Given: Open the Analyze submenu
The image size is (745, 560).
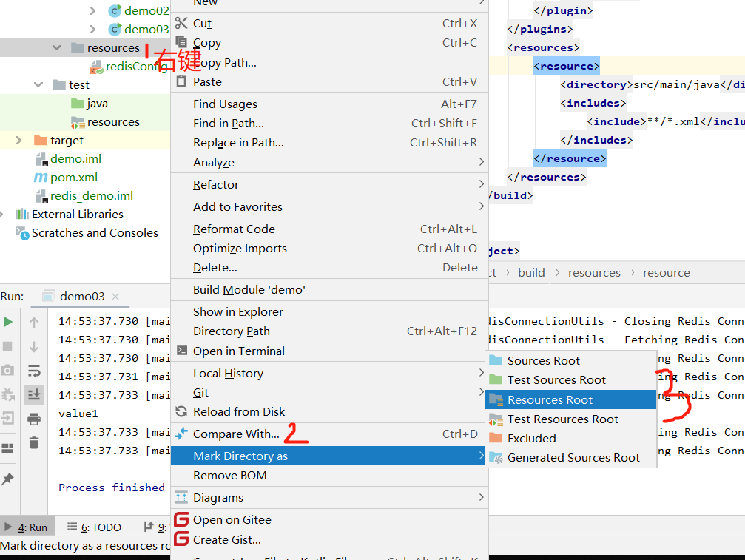Looking at the screenshot, I should pos(329,163).
